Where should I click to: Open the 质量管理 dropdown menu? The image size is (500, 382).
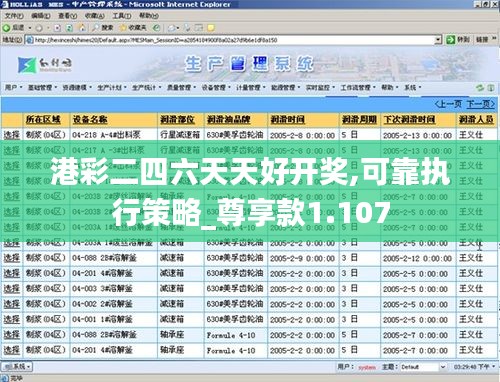click(x=181, y=88)
